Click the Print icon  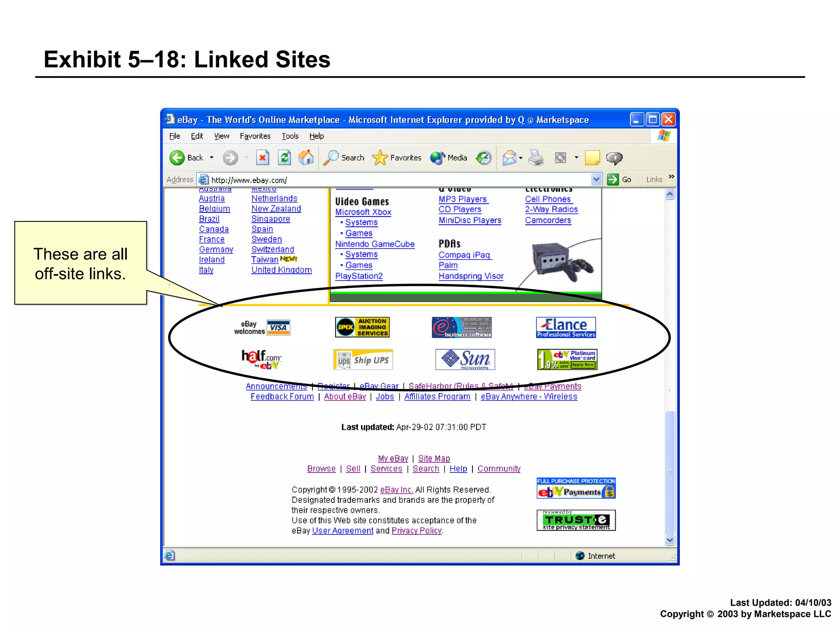click(x=536, y=158)
